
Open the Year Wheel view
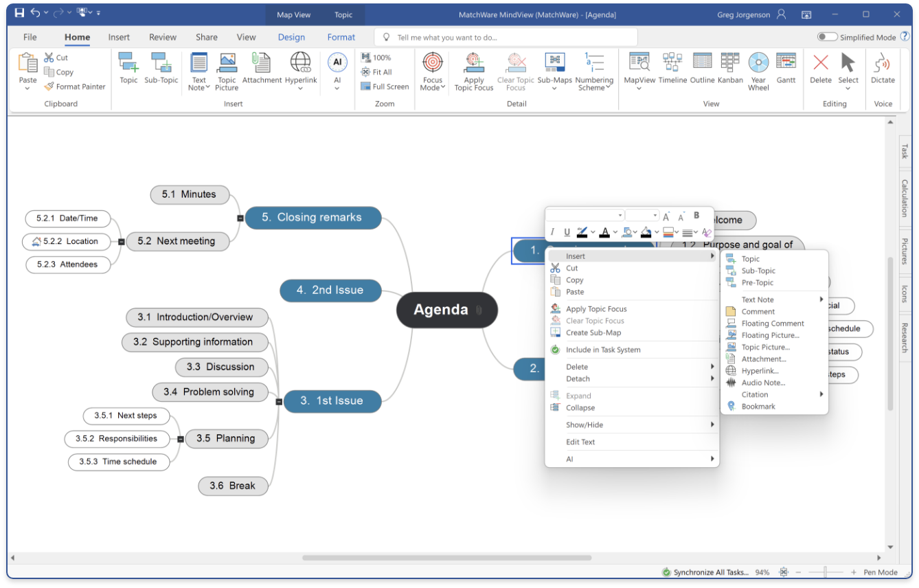pos(758,71)
